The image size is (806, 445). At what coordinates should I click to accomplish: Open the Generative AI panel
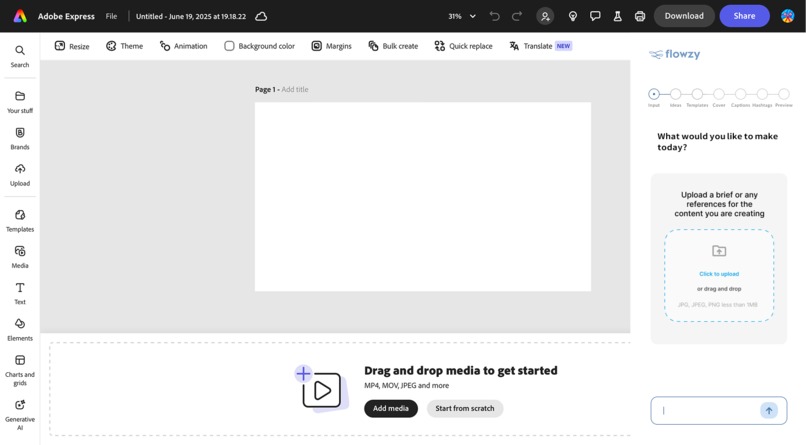point(20,415)
